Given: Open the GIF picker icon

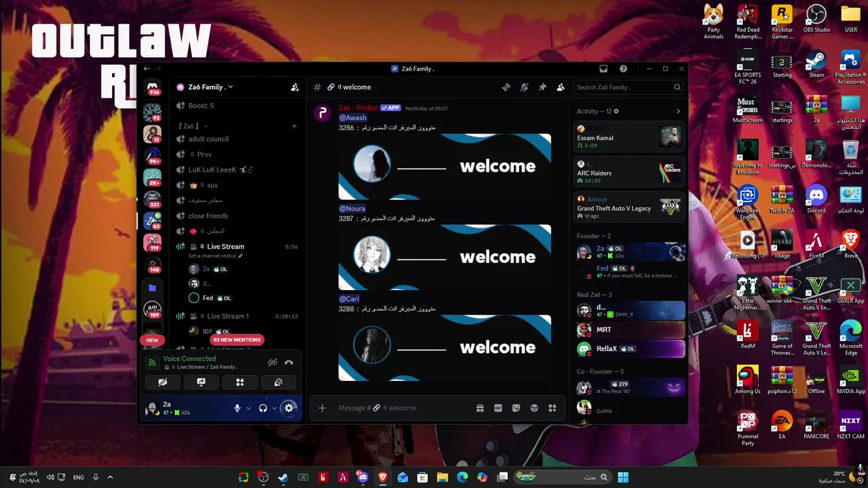Looking at the screenshot, I should pyautogui.click(x=498, y=408).
